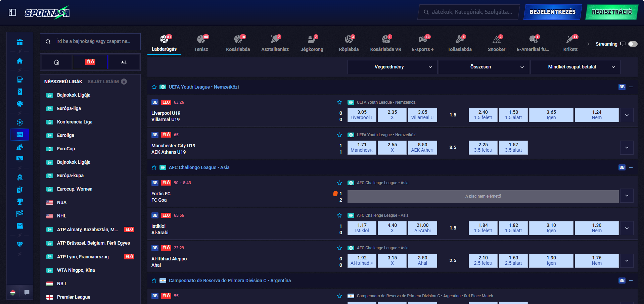The width and height of the screenshot is (644, 304).
Task: Open the clover lucky games sidebar icon
Action: tap(20, 104)
